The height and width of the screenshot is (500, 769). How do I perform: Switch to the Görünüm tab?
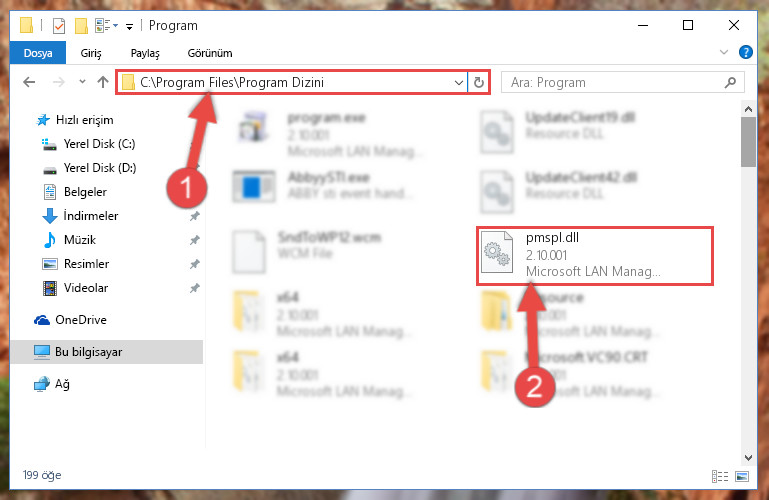[x=210, y=53]
